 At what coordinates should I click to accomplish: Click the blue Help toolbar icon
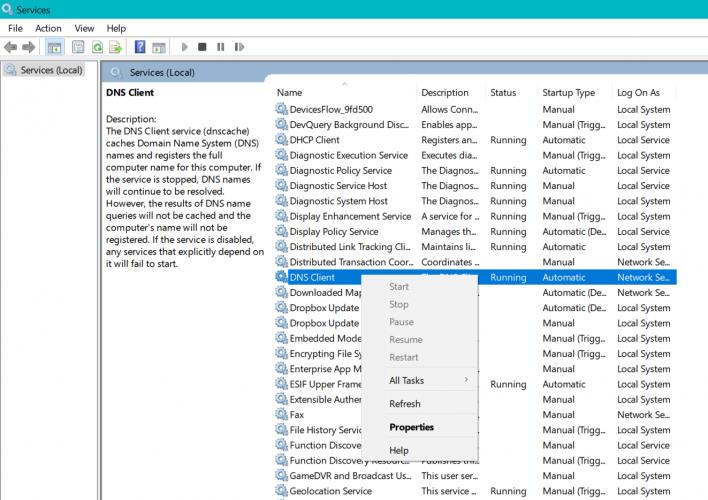[x=141, y=47]
